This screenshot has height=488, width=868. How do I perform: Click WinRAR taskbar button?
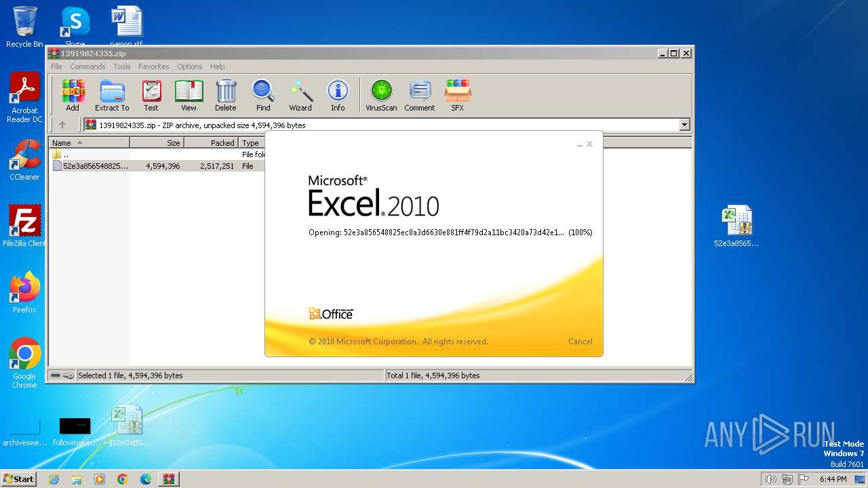click(x=169, y=479)
